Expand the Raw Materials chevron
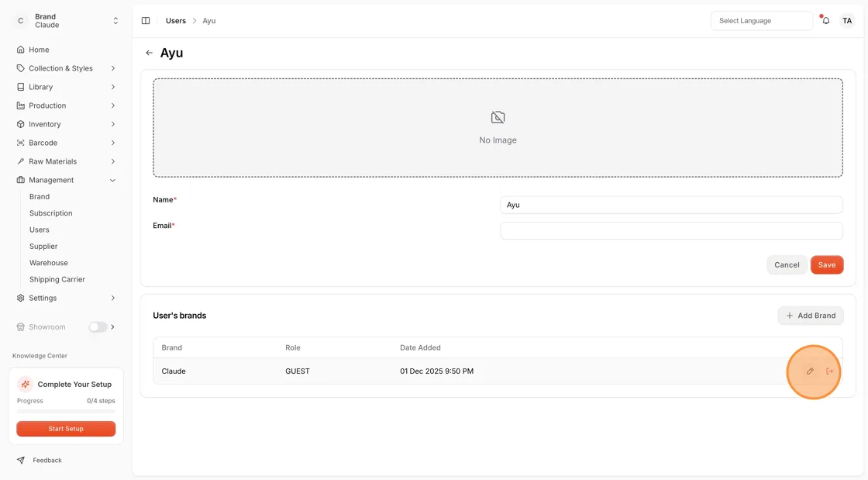The width and height of the screenshot is (868, 480). point(113,161)
